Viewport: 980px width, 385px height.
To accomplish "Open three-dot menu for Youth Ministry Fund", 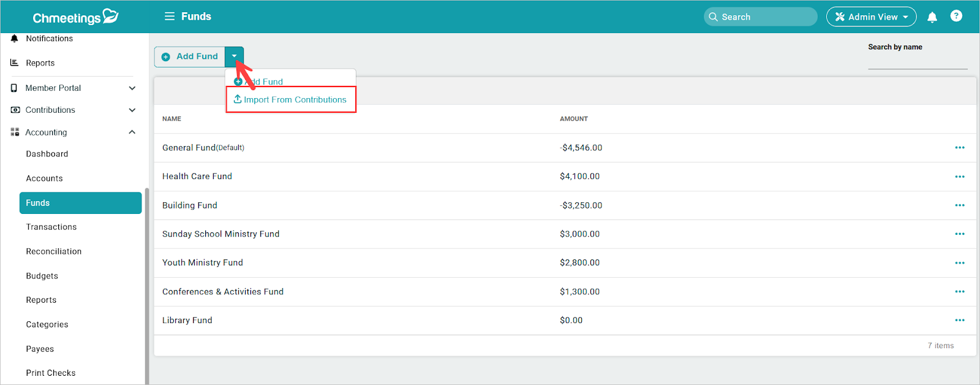I will tap(959, 263).
